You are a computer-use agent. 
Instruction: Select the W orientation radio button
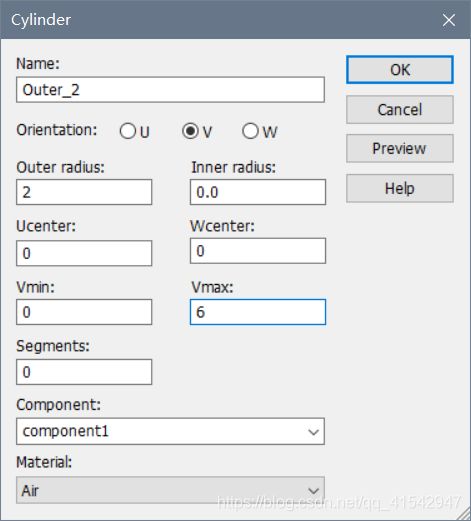(x=250, y=131)
